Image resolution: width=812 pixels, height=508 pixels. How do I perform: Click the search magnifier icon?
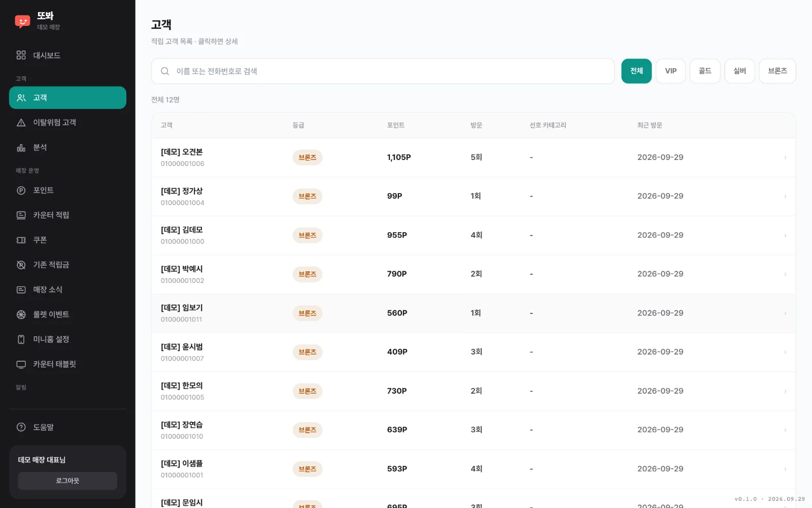coord(165,71)
